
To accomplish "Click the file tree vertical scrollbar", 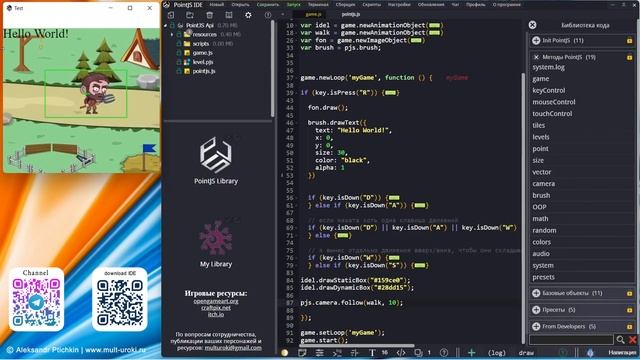I will pos(273,69).
